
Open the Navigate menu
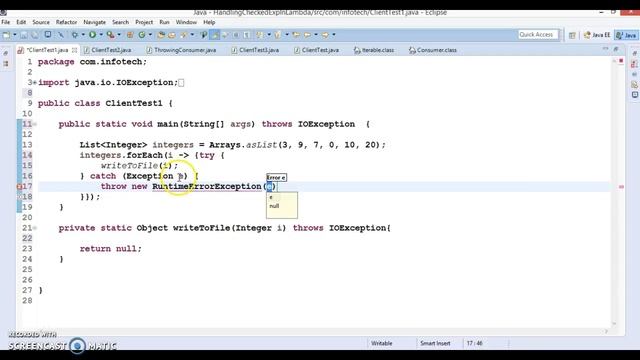[94, 22]
